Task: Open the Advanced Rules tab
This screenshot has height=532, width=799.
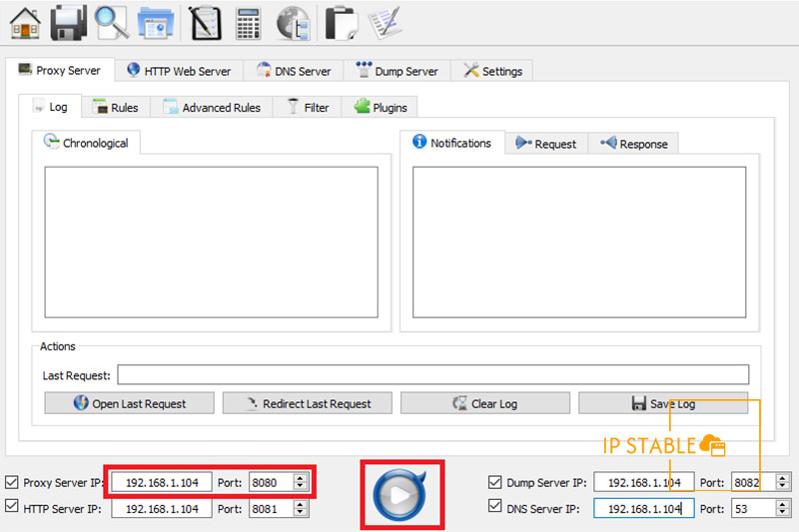Action: tap(212, 107)
